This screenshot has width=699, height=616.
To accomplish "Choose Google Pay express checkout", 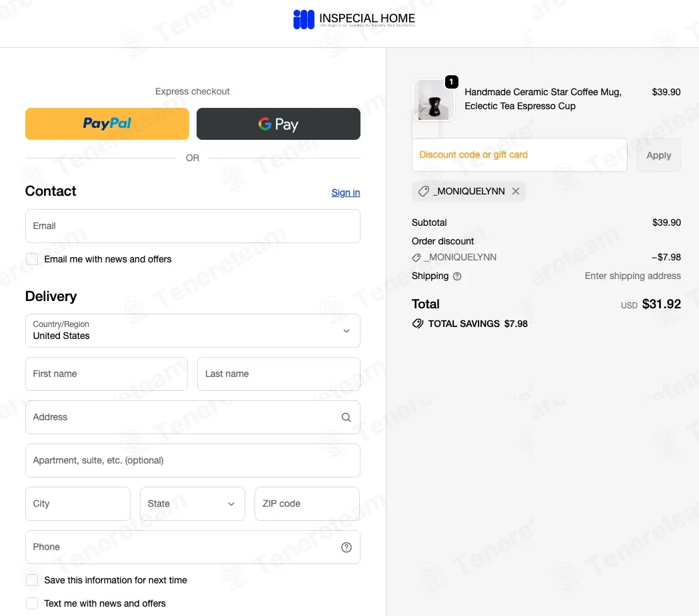I will [x=278, y=124].
